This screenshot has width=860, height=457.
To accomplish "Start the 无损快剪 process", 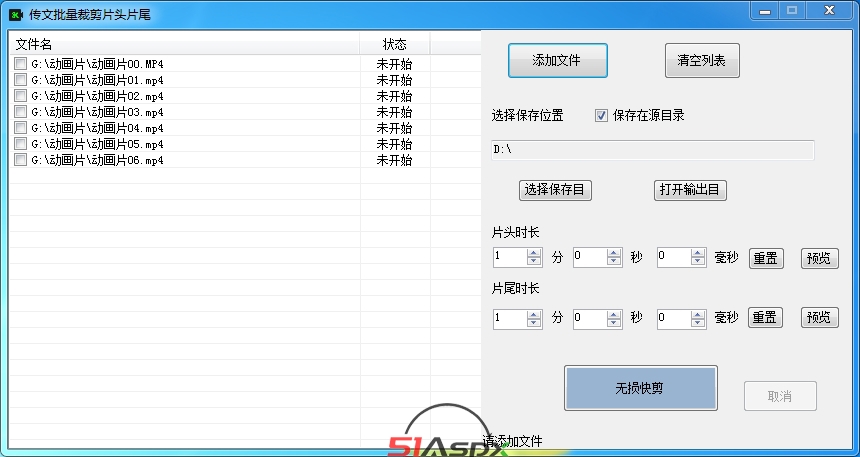I will point(641,388).
